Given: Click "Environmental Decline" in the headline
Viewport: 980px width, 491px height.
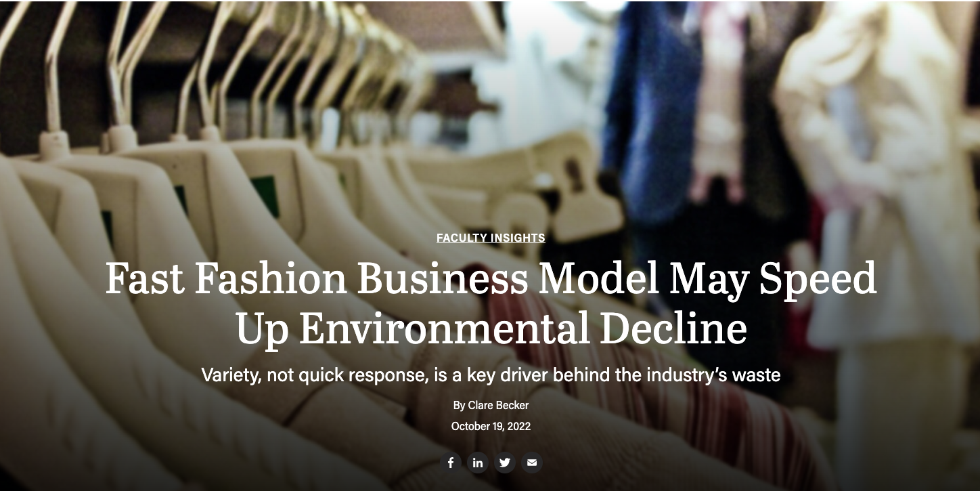Looking at the screenshot, I should (522, 328).
